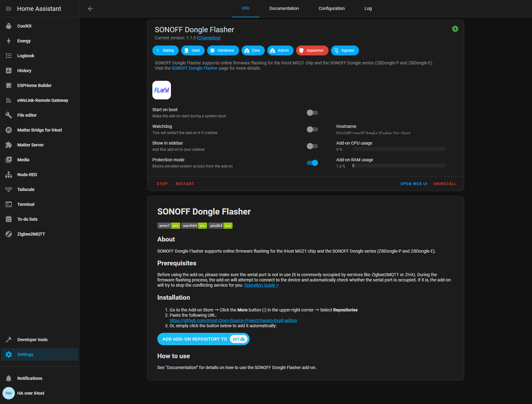This screenshot has height=404, width=532.
Task: Enable Show in sidebar switch
Action: tap(312, 146)
